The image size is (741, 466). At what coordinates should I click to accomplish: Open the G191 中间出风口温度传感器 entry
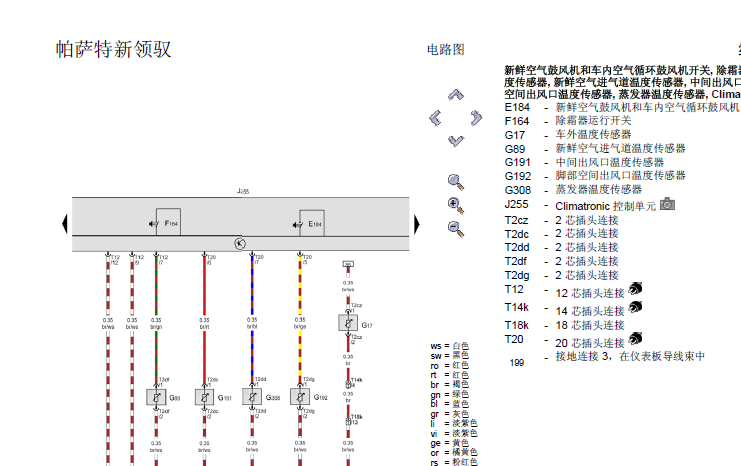(x=584, y=162)
